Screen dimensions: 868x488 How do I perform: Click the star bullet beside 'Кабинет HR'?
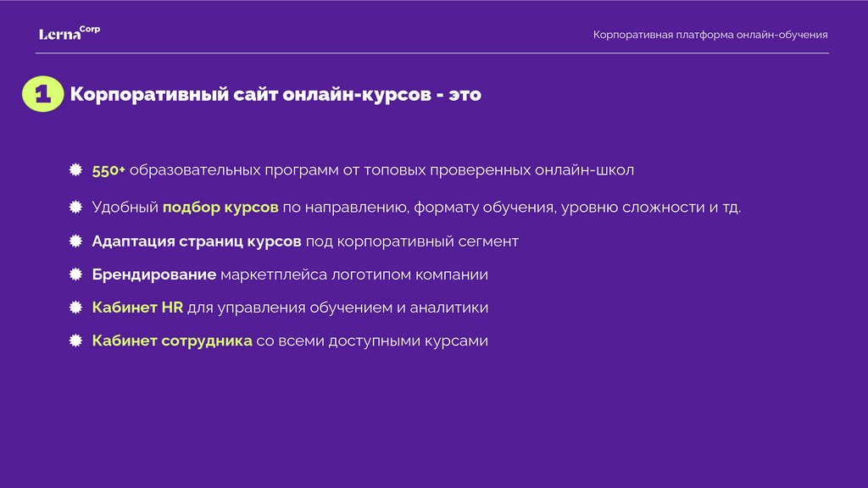click(75, 307)
